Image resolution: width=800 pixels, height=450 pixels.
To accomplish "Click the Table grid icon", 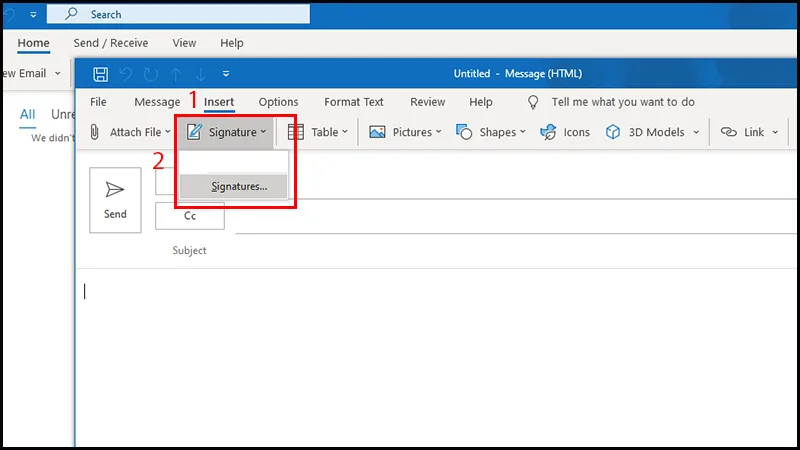I will 295,132.
